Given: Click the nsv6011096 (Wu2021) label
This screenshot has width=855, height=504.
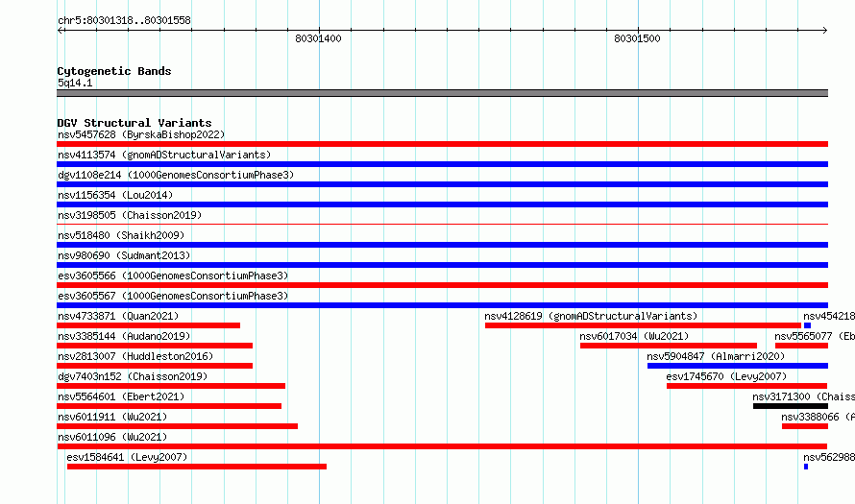Looking at the screenshot, I should tap(112, 437).
